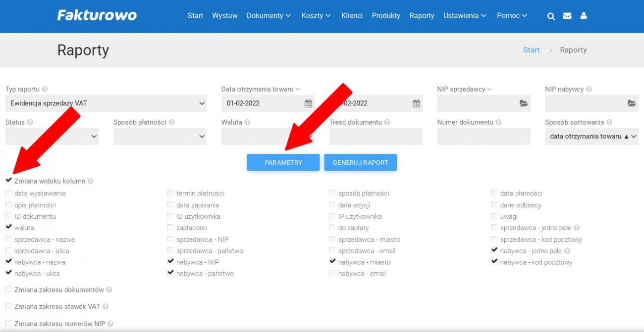Open the calendar picker for start date 01-02-2022
The height and width of the screenshot is (332, 644).
[308, 103]
